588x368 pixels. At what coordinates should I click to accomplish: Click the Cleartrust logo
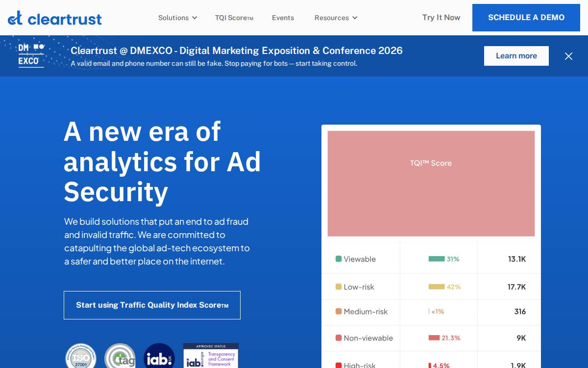coord(55,18)
